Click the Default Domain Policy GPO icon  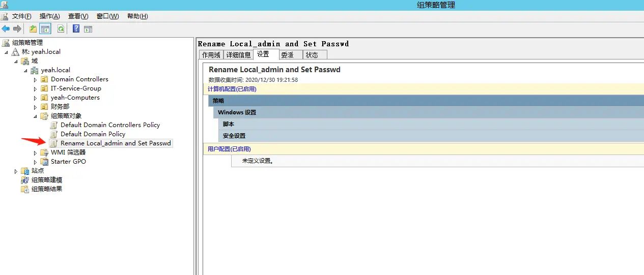54,134
